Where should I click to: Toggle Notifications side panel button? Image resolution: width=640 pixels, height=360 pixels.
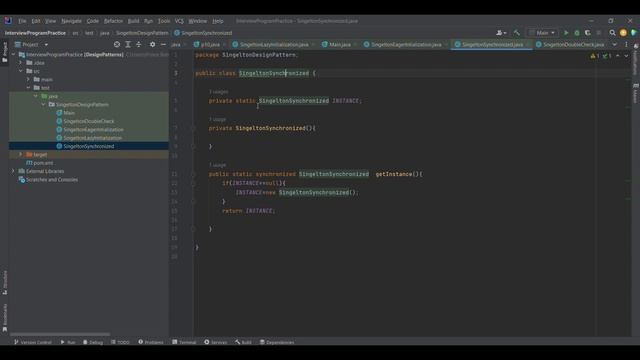(x=636, y=60)
